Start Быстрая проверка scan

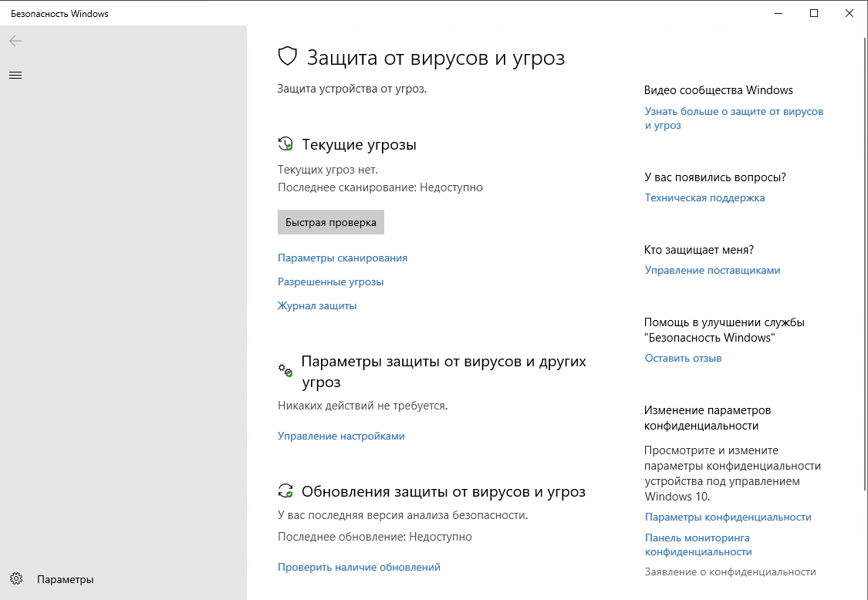[x=330, y=221]
